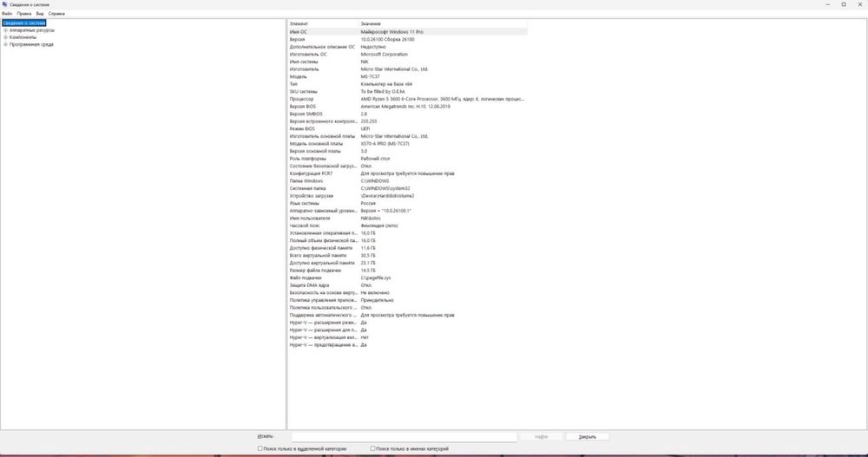Click the value 30,5 ГБ
This screenshot has height=457, width=868.
pyautogui.click(x=368, y=256)
